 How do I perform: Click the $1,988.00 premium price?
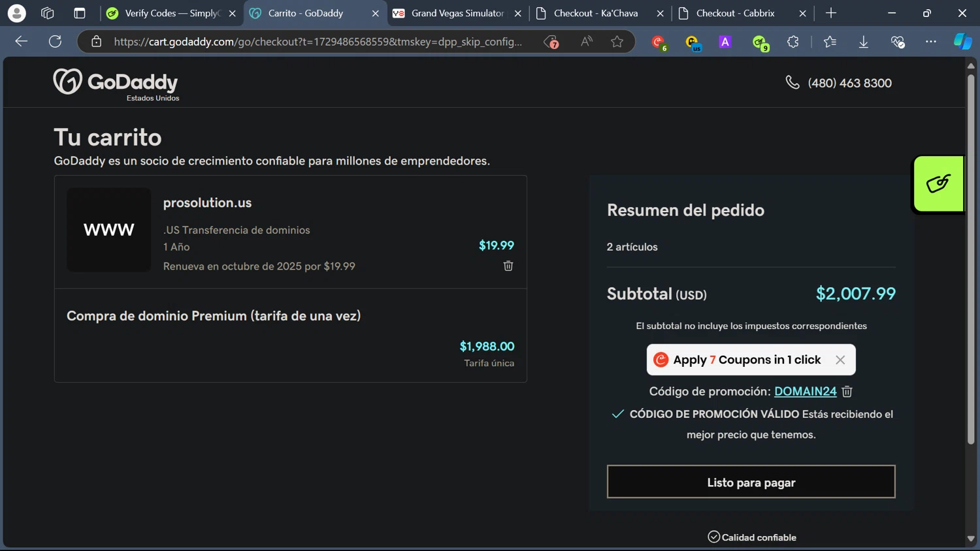[487, 347]
